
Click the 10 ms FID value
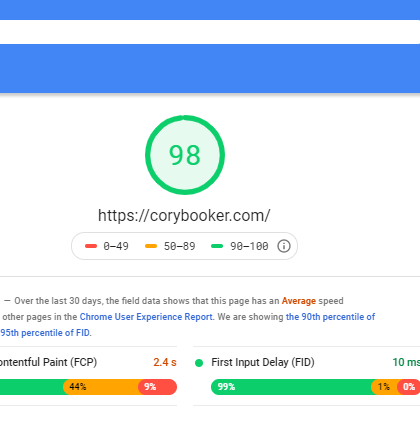(x=406, y=362)
